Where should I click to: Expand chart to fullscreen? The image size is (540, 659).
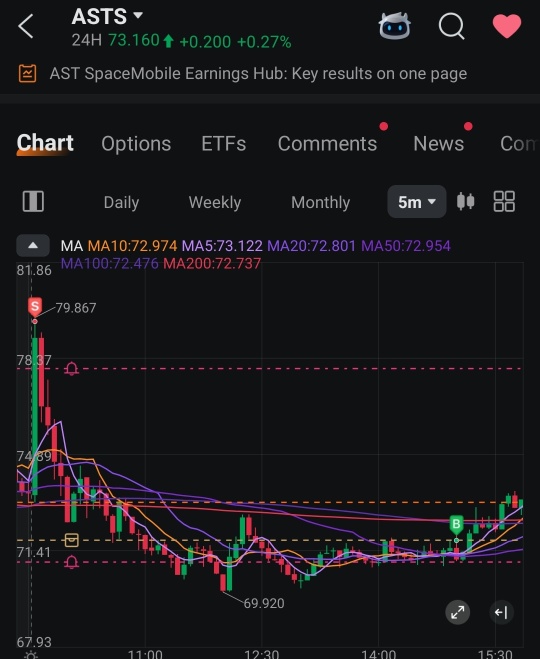coord(458,612)
